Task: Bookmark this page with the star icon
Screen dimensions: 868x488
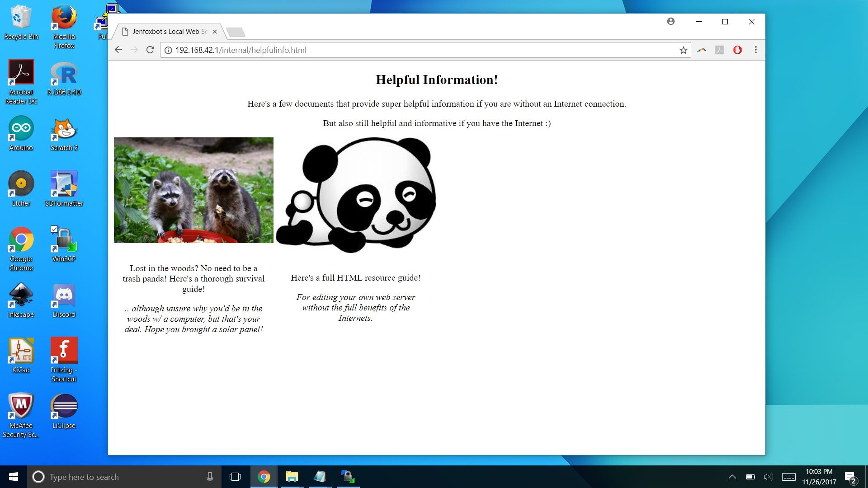Action: 684,50
